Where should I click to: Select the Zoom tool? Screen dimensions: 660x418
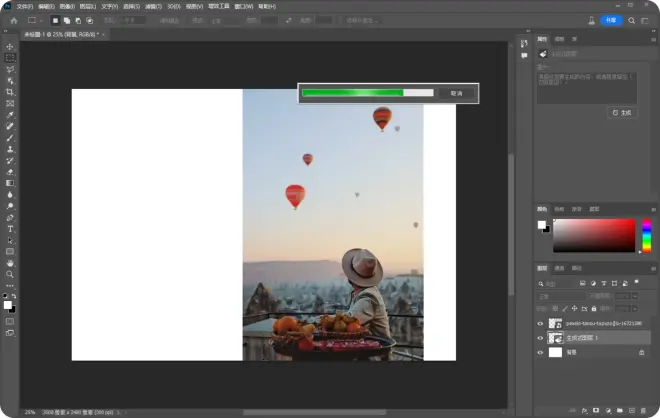pyautogui.click(x=10, y=274)
